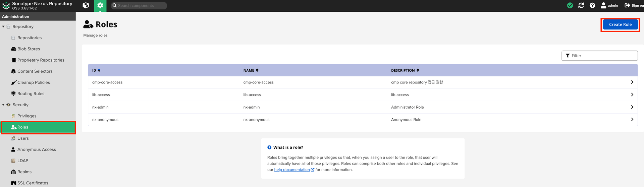
Task: Click the Realms icon
Action: click(x=13, y=172)
